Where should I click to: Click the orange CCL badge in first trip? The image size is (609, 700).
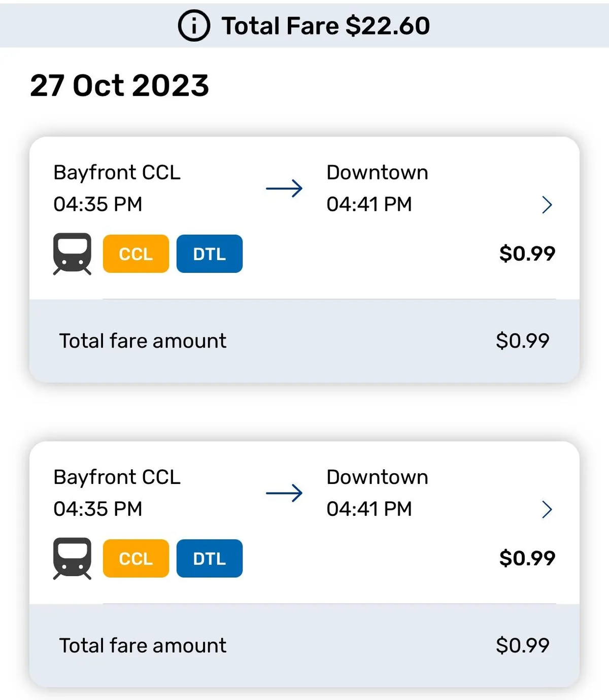(x=136, y=254)
